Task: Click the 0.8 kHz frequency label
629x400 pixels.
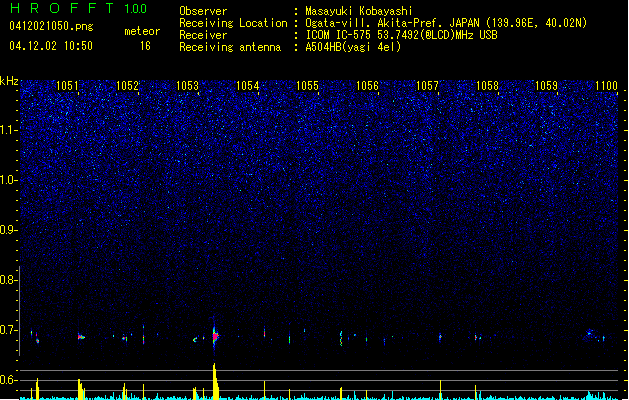Action: click(x=8, y=280)
